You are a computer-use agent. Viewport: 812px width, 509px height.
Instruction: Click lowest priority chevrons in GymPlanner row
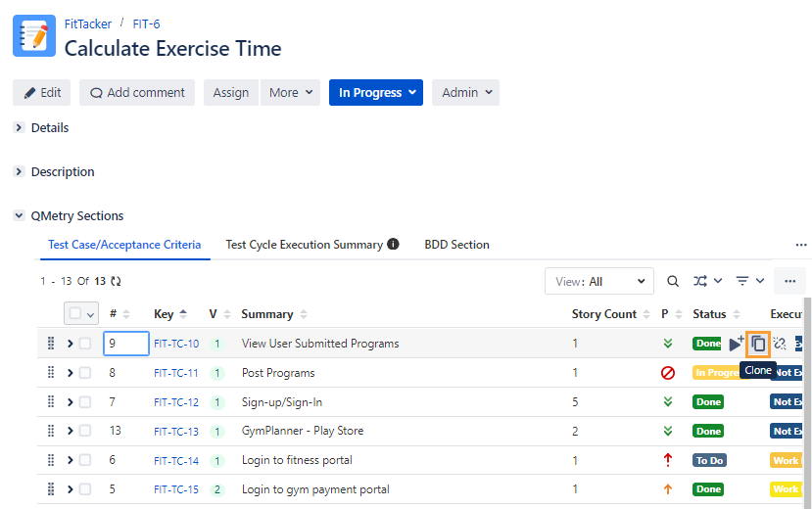coord(668,431)
